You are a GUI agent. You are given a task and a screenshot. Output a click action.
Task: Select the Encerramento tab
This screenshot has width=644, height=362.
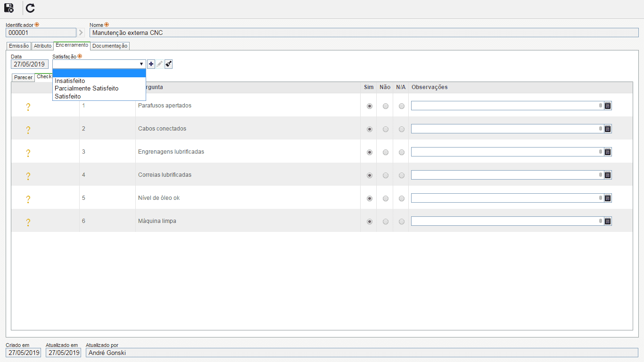(72, 45)
